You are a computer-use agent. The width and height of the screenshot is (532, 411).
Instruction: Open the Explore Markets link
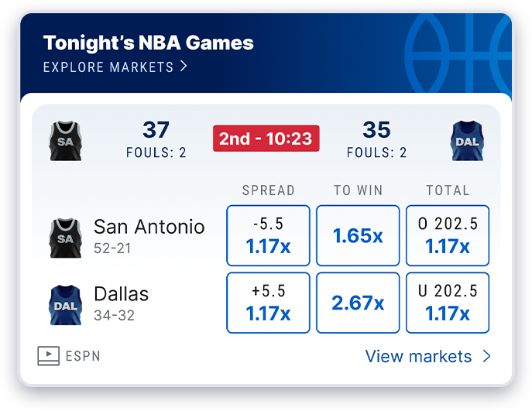(x=115, y=67)
